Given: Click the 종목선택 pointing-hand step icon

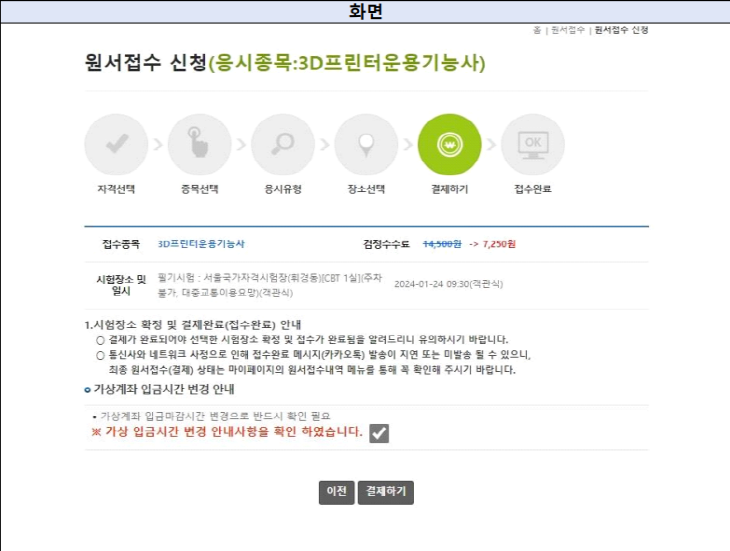Looking at the screenshot, I should tap(199, 144).
